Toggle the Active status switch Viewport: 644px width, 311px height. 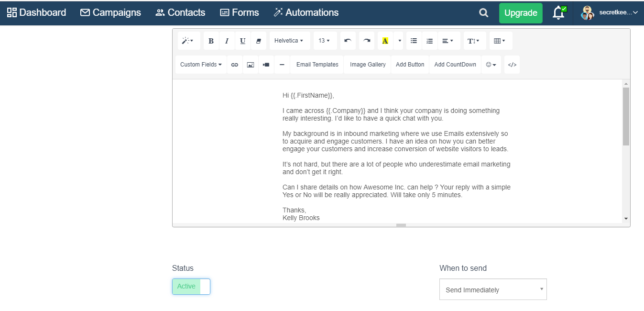pyautogui.click(x=191, y=287)
